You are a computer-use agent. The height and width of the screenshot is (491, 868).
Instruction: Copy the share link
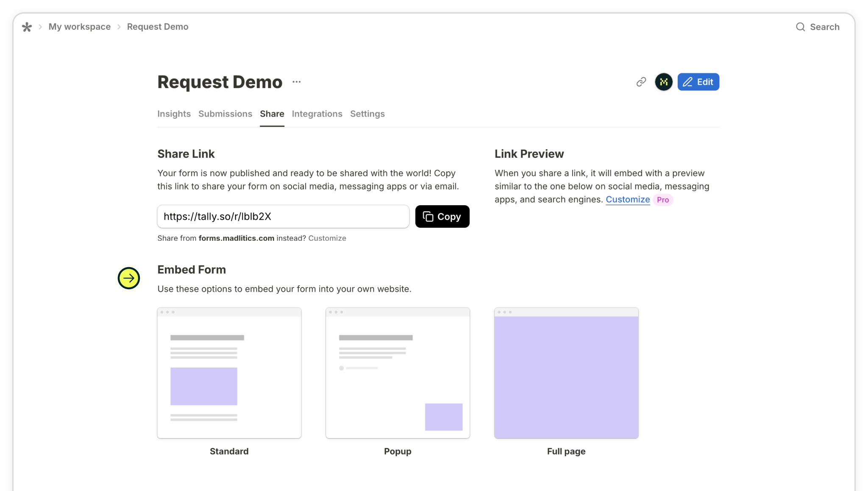click(442, 217)
